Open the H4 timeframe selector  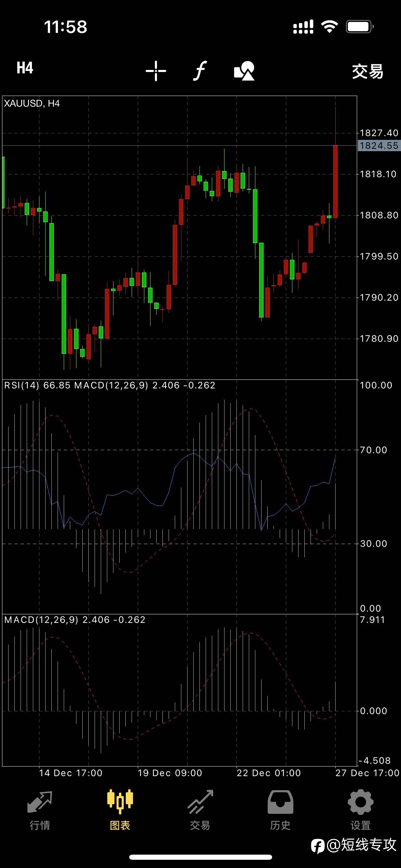[25, 68]
